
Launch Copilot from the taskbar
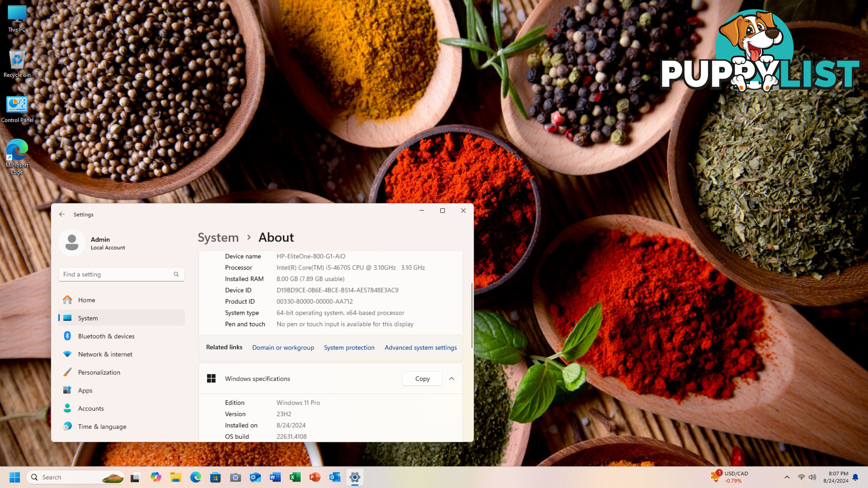point(155,477)
